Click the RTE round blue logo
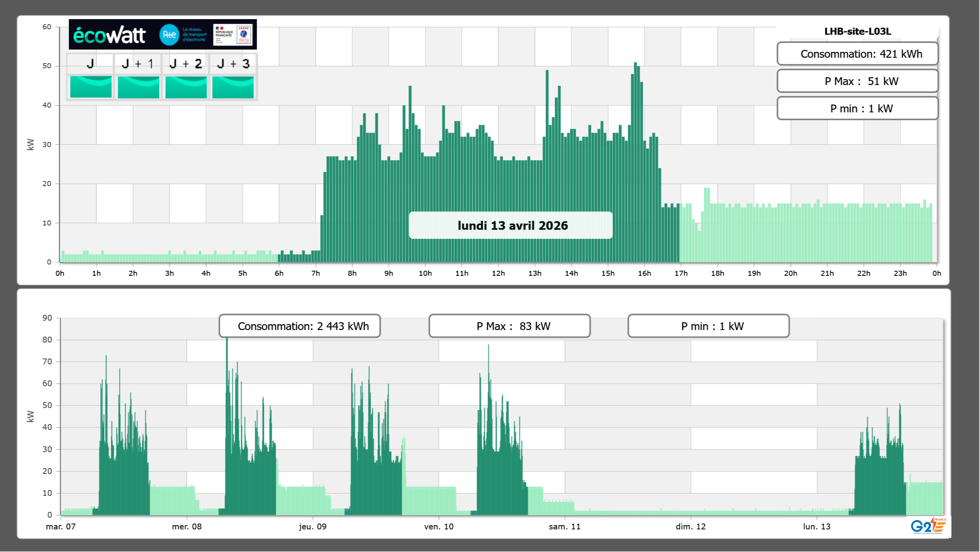 click(x=169, y=35)
